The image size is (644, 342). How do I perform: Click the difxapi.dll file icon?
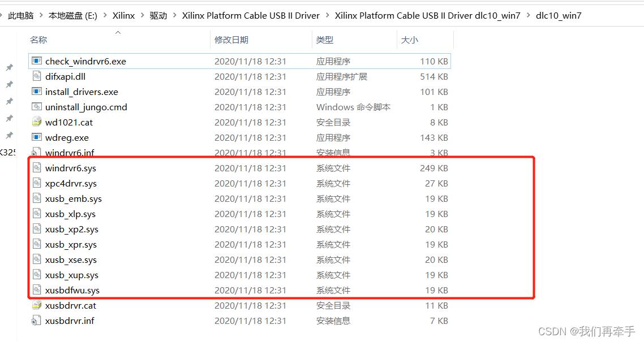click(x=37, y=76)
